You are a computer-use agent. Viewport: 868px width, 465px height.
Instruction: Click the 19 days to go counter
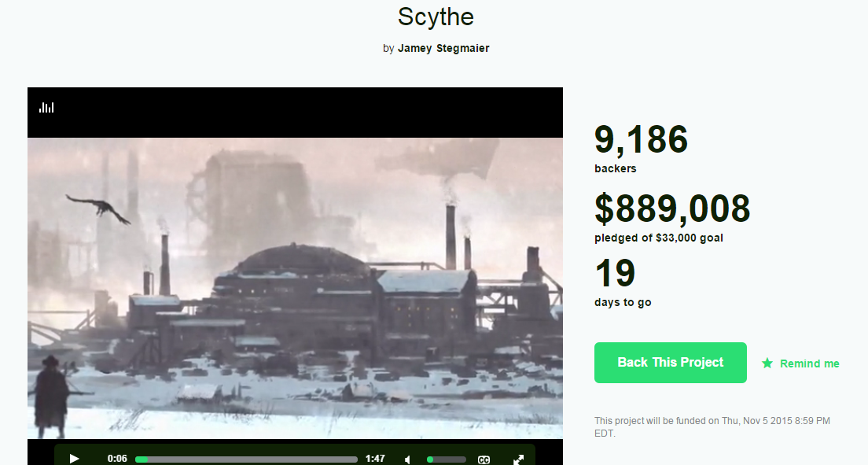(615, 273)
